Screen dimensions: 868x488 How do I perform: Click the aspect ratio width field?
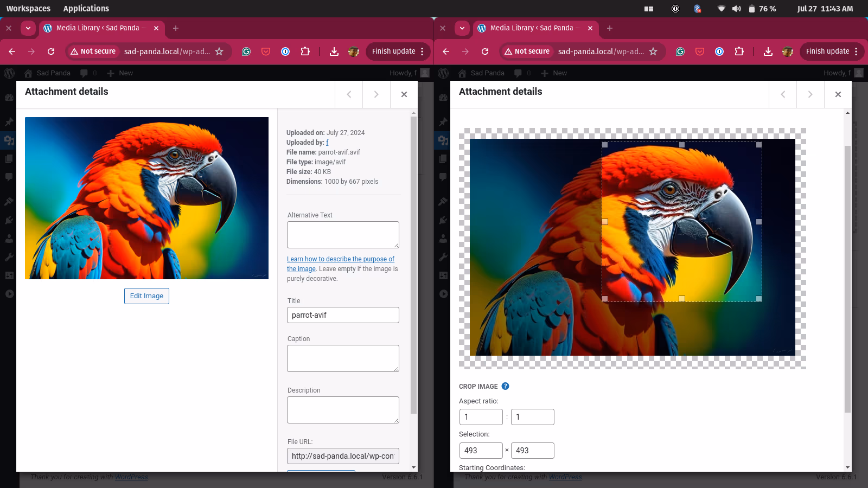point(481,417)
